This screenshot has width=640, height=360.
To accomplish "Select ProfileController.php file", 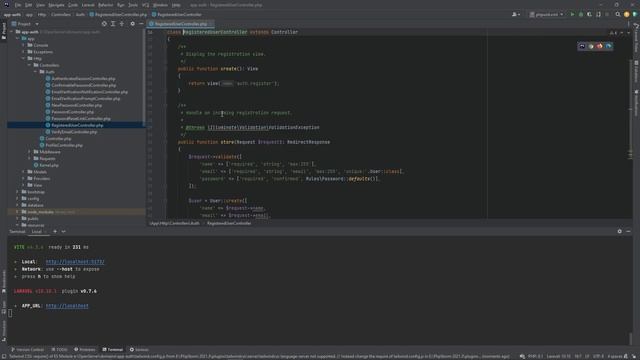I will [x=61, y=145].
